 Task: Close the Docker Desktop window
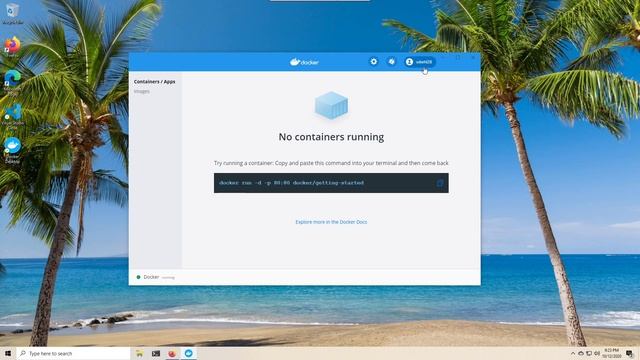(473, 58)
